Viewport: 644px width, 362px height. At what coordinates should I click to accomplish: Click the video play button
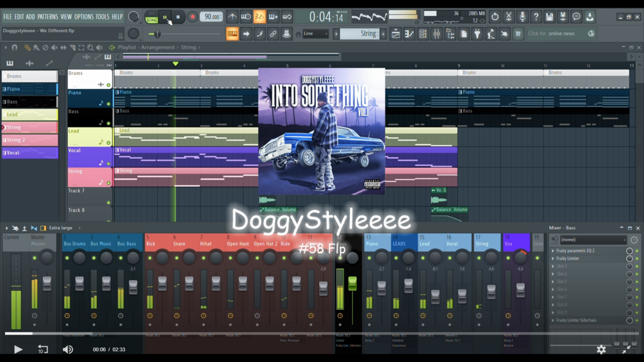[x=18, y=349]
